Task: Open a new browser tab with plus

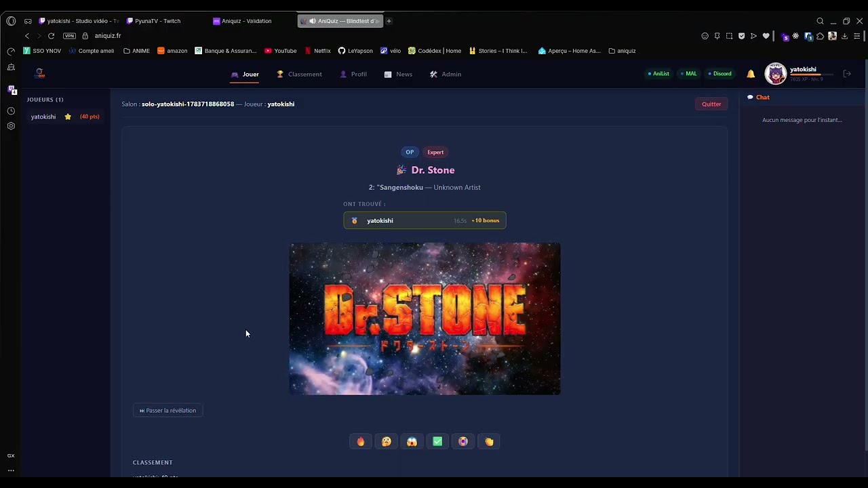Action: (x=389, y=21)
